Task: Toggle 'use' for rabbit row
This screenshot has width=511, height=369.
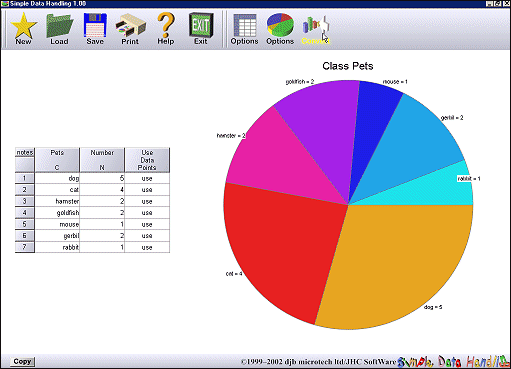Action: [x=147, y=247]
